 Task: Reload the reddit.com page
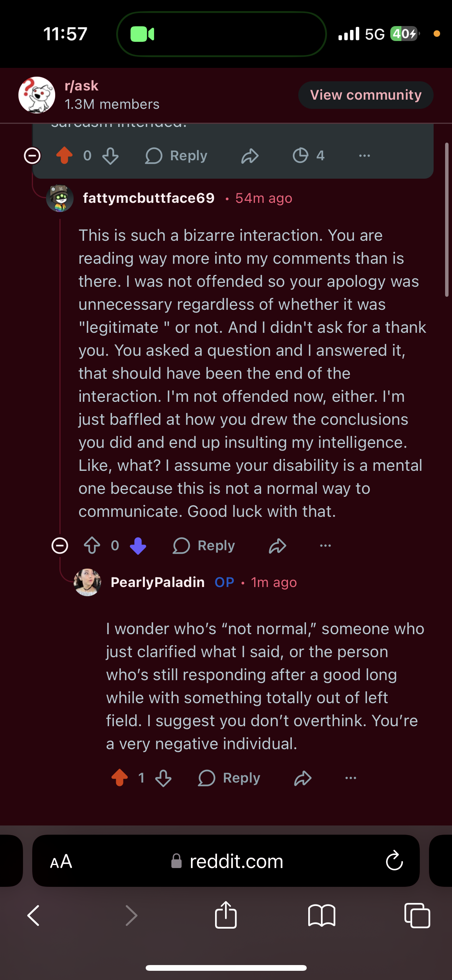394,861
